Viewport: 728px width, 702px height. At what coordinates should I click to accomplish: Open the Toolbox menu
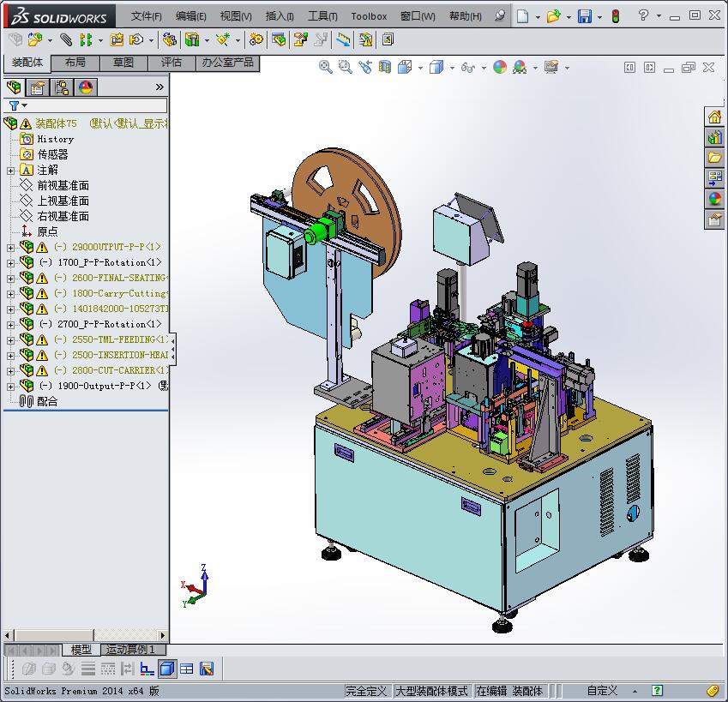click(x=369, y=16)
